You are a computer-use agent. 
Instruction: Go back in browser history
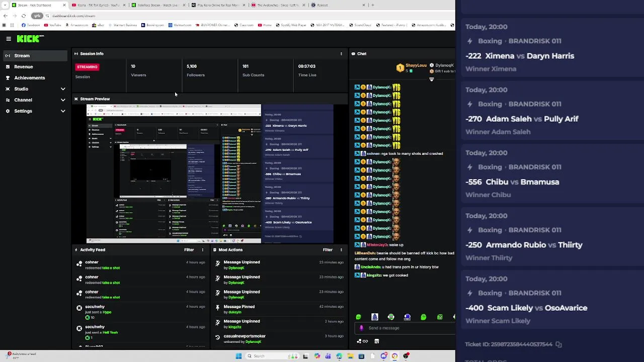coord(6,16)
